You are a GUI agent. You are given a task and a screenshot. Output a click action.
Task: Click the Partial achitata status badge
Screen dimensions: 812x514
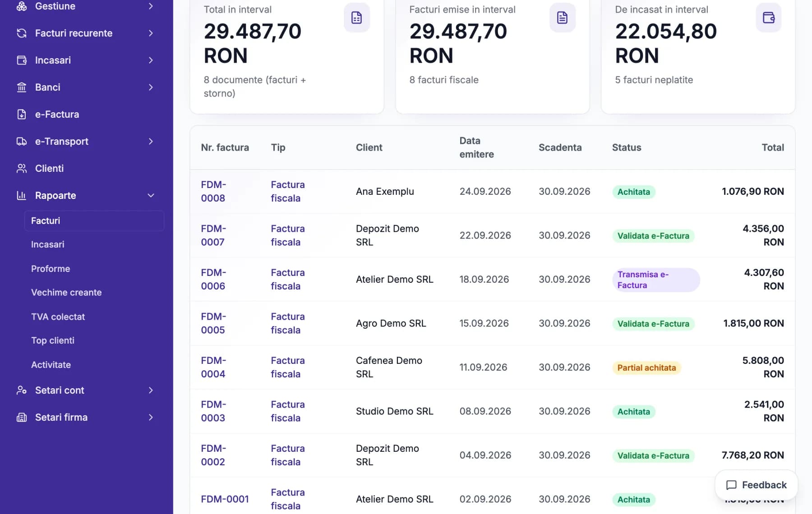click(646, 368)
